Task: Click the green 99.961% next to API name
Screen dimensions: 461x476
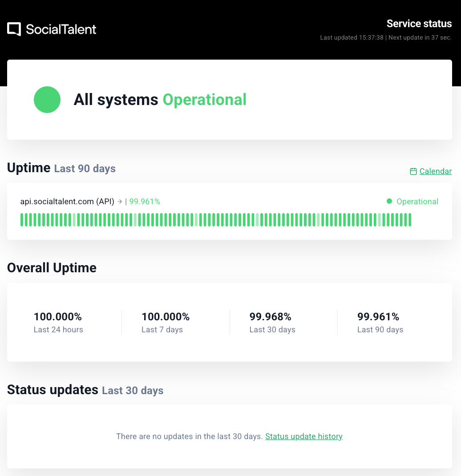Action: (x=145, y=202)
